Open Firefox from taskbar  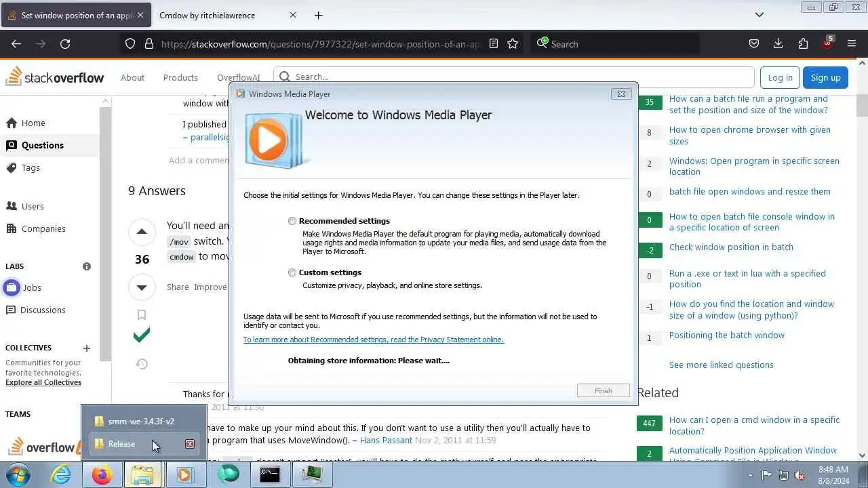click(102, 474)
